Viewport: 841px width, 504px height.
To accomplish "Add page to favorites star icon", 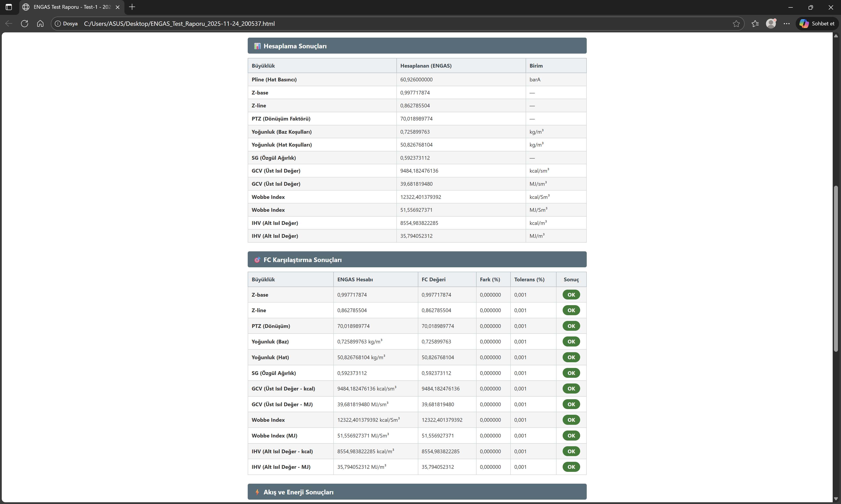I will (736, 23).
